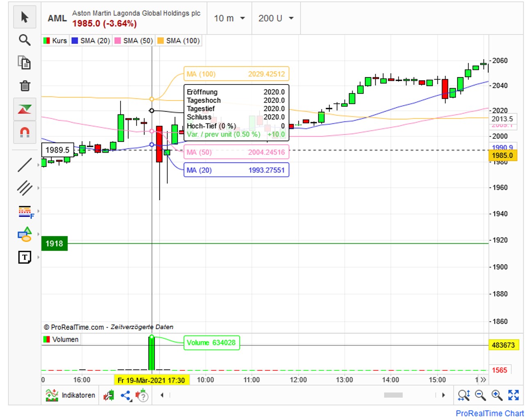Click the Aston Martin Lagonda company name

[136, 13]
